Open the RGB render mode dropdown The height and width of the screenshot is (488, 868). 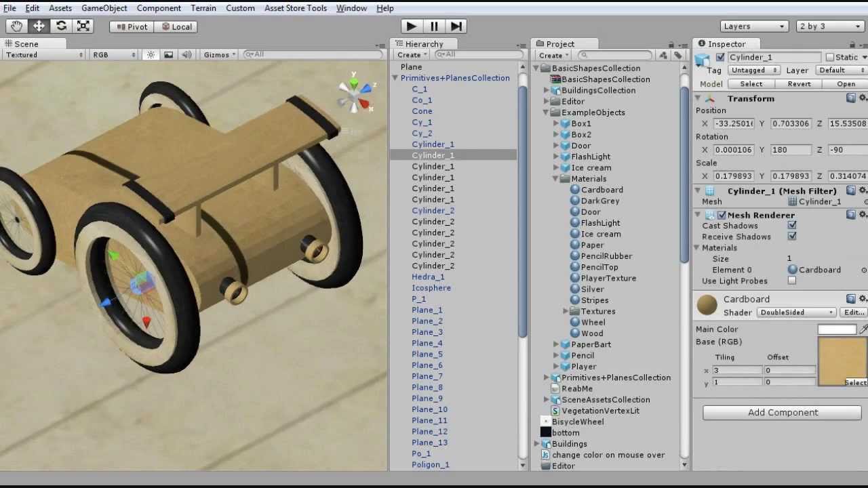(x=114, y=55)
